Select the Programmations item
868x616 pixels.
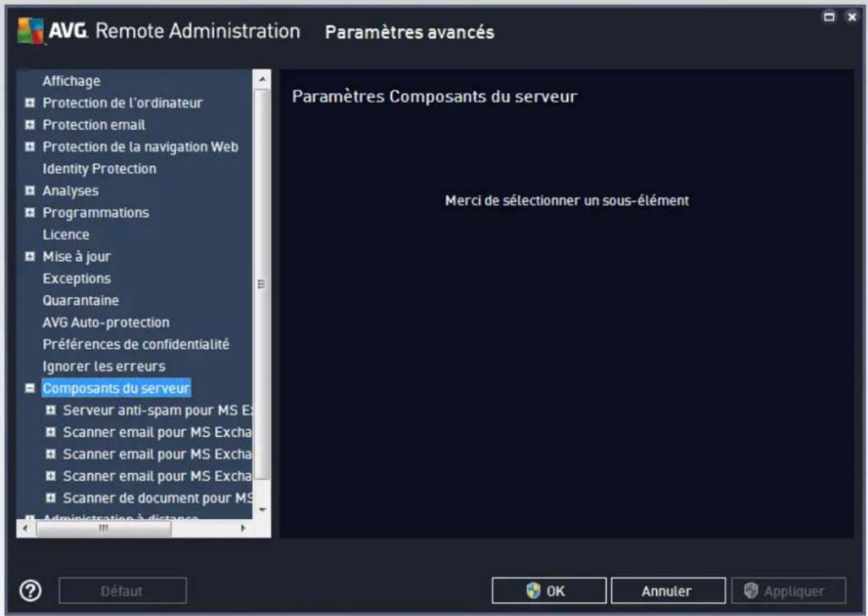96,213
